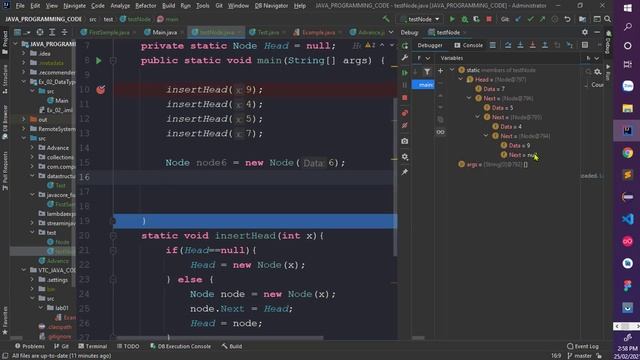Select the Debugger tab
The width and height of the screenshot is (640, 360).
coord(430,45)
